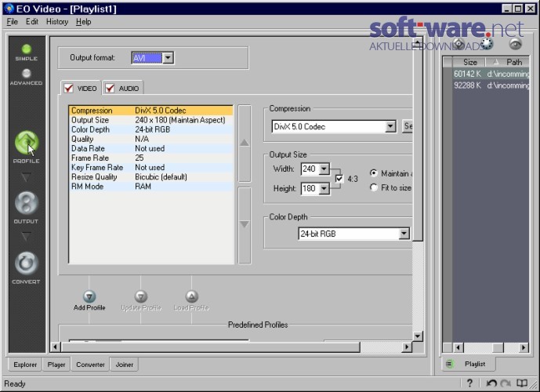Open the History menu
The image size is (540, 392).
(x=57, y=22)
